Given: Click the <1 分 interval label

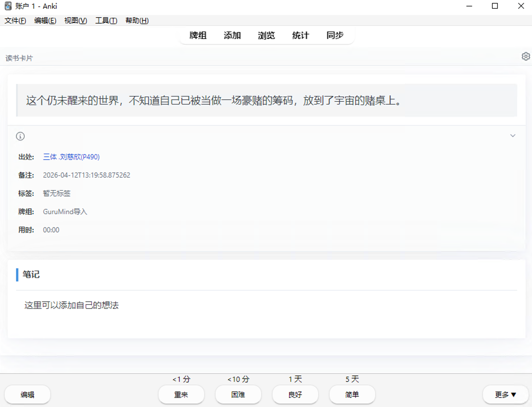Looking at the screenshot, I should [x=181, y=379].
